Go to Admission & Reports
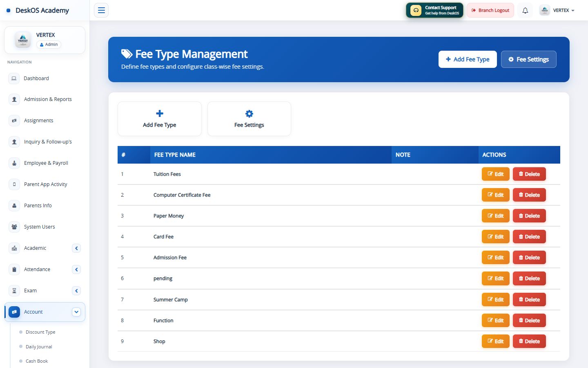The height and width of the screenshot is (368, 588). click(45, 99)
